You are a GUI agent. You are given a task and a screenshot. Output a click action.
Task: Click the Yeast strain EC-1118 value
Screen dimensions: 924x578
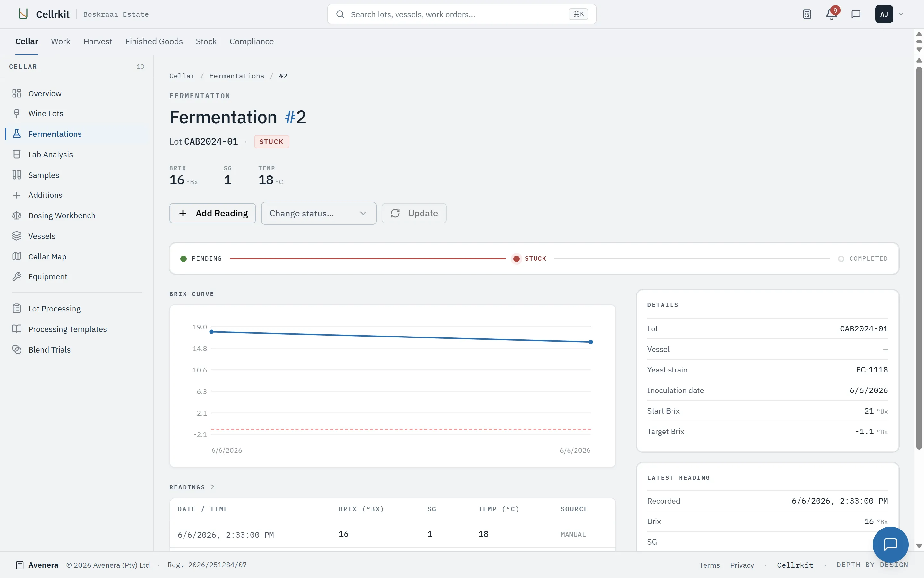(872, 370)
